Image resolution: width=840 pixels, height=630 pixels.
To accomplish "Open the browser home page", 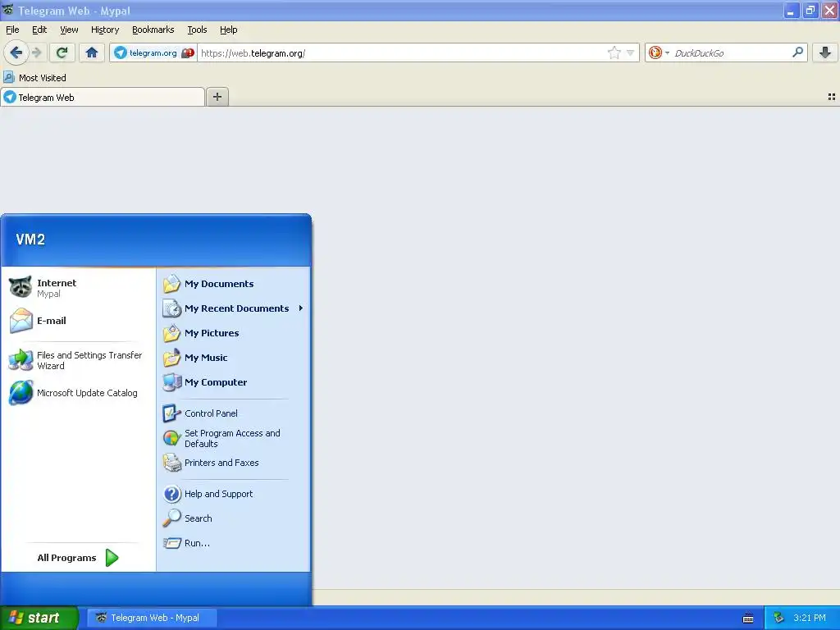I will click(x=92, y=52).
